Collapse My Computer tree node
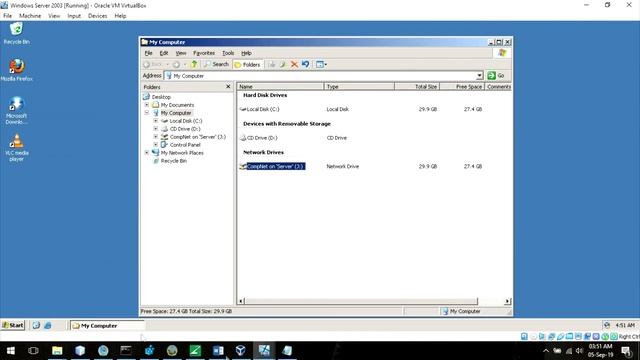This screenshot has width=640, height=360. pyautogui.click(x=147, y=113)
